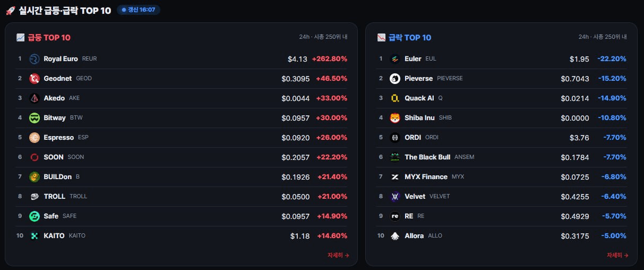Click the Bitway green coin icon

click(35, 118)
